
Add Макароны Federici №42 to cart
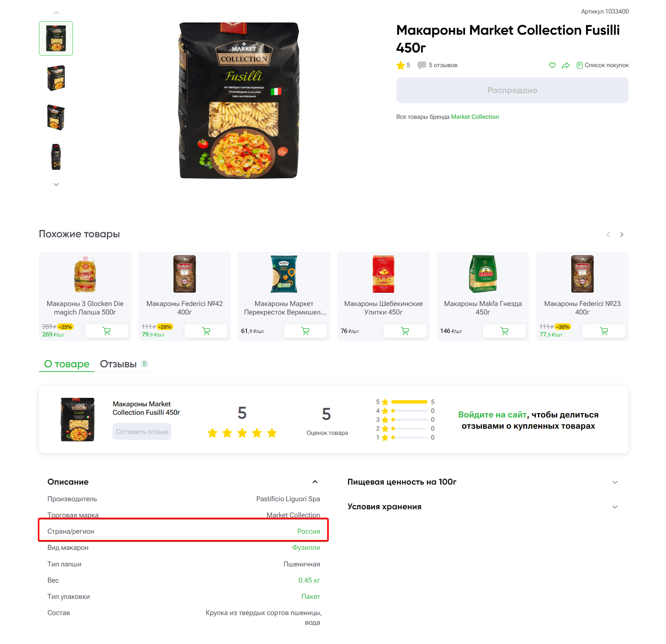206,331
